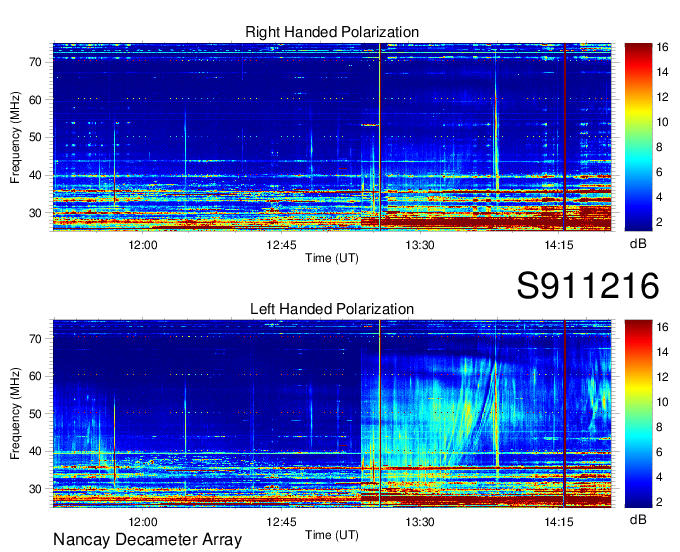The height and width of the screenshot is (552, 680).
Task: Click the 40 MHz tick of Left Handed plot
Action: tap(36, 451)
